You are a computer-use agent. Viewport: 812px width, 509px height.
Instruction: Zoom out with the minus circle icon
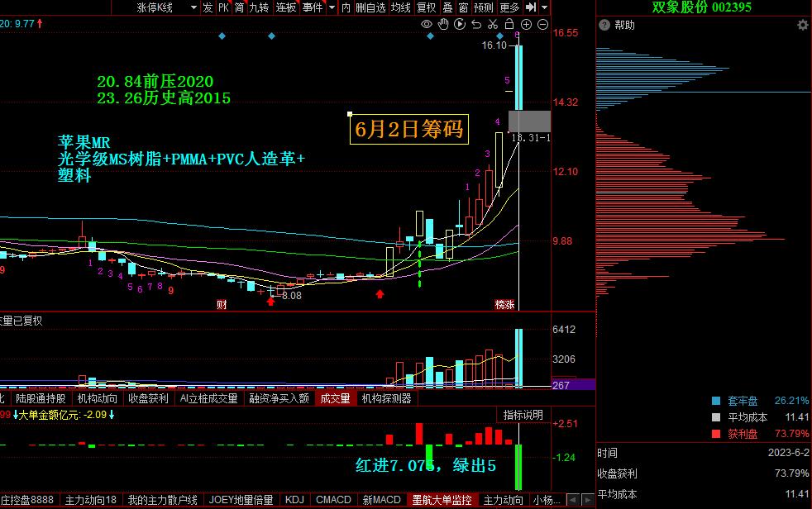click(x=542, y=24)
